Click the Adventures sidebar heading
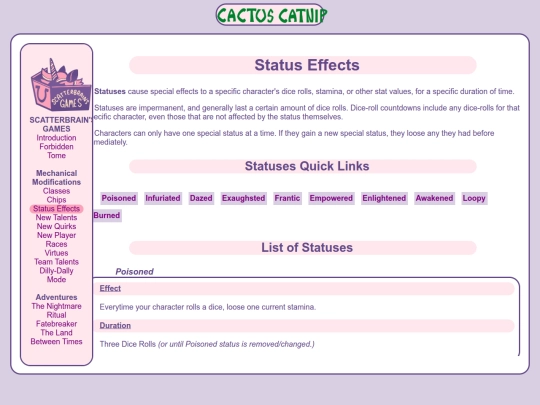Screen dimensions: 540x405 click(56, 297)
